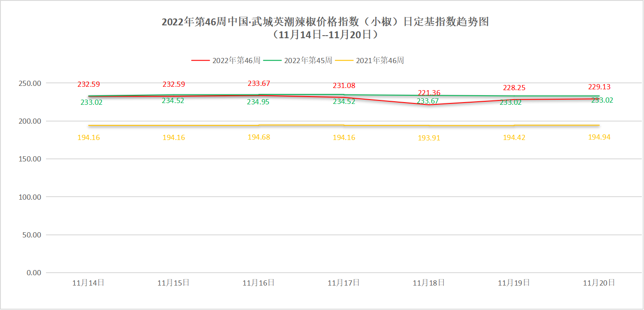The height and width of the screenshot is (310, 644).
Task: Click the 100.00 y-axis label
Action: coord(31,197)
